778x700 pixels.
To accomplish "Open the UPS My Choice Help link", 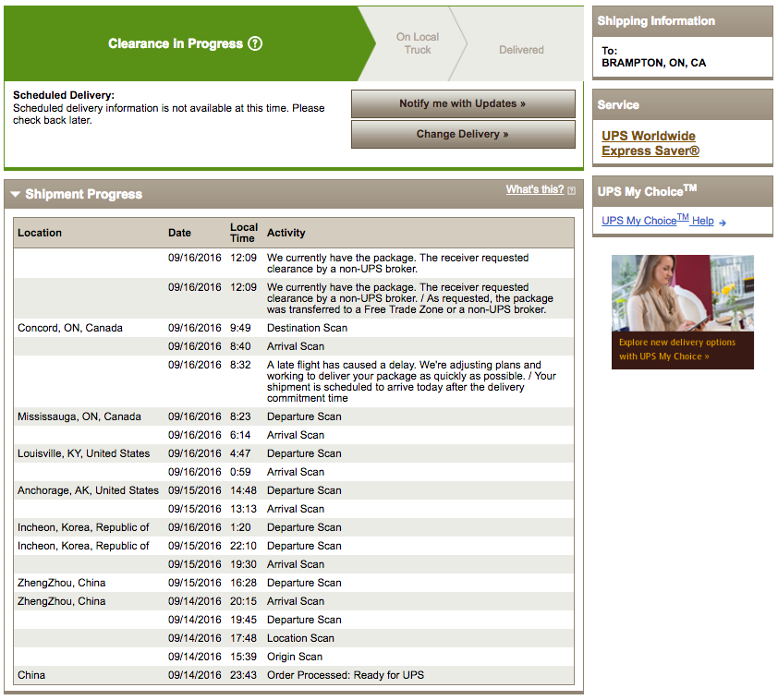I will coord(658,220).
